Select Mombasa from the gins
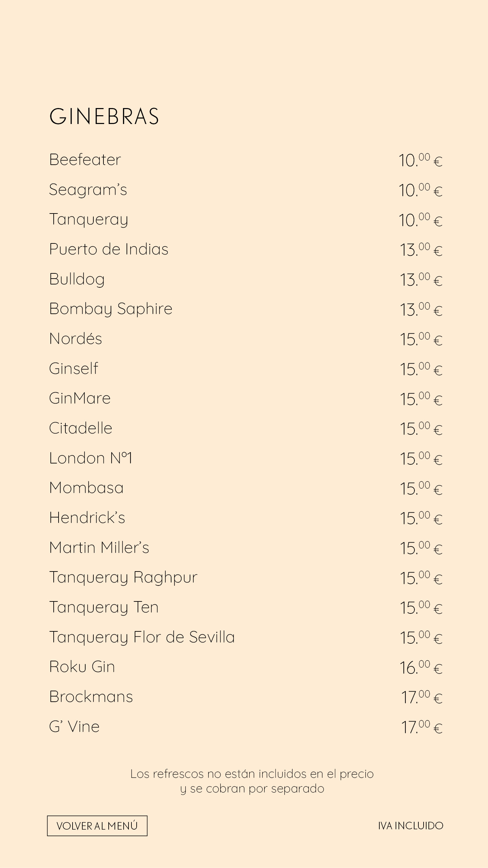 coord(86,488)
